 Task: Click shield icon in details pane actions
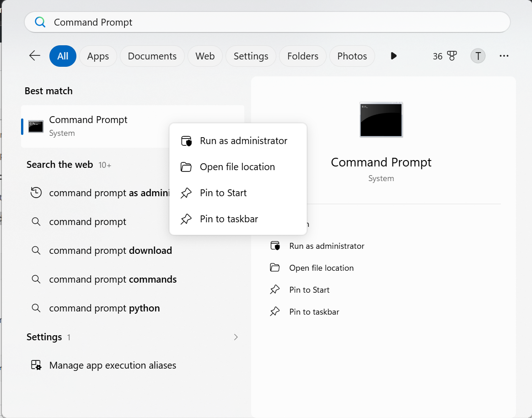[x=275, y=246]
